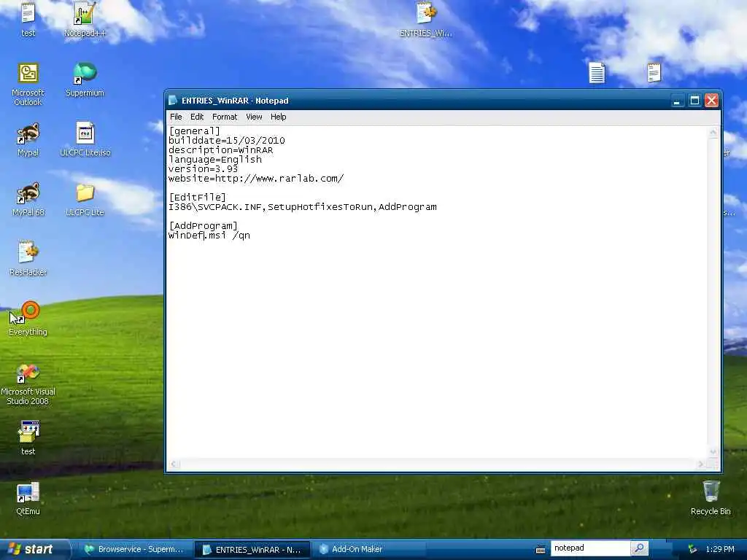Close the ENTRIES_WinRAR Notepad window
Viewport: 747px width, 560px height.
point(711,101)
